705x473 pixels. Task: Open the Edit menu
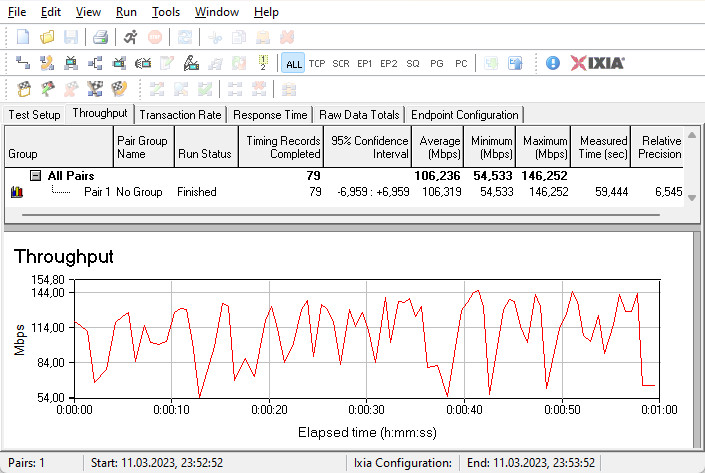tap(51, 12)
